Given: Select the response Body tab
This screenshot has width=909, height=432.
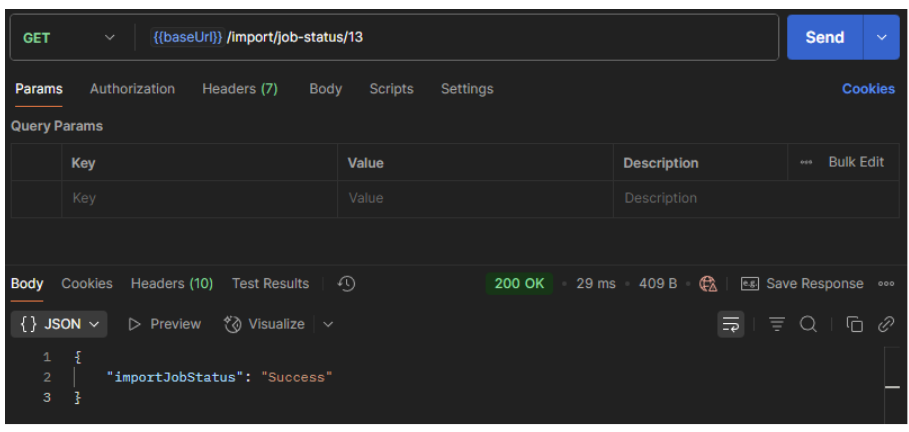Looking at the screenshot, I should tap(27, 284).
